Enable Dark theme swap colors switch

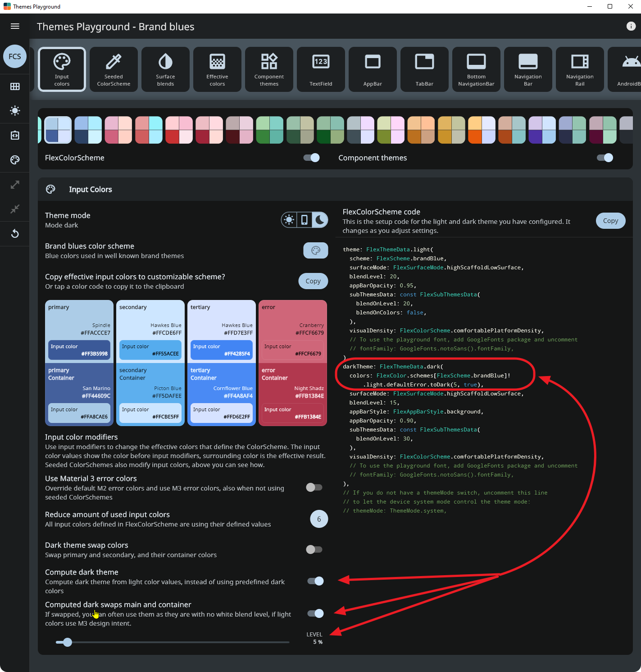tap(314, 549)
